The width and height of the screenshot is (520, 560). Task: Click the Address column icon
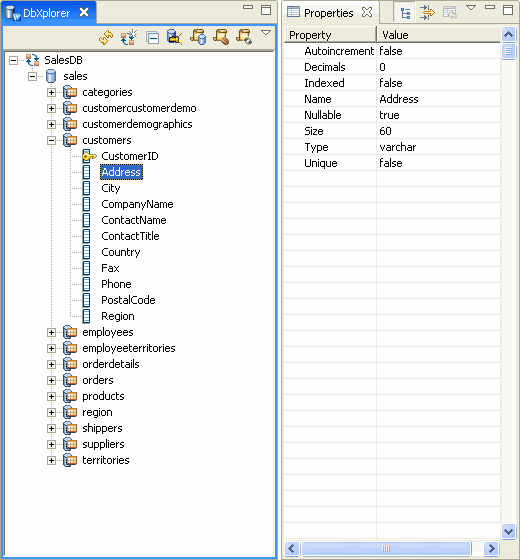86,172
